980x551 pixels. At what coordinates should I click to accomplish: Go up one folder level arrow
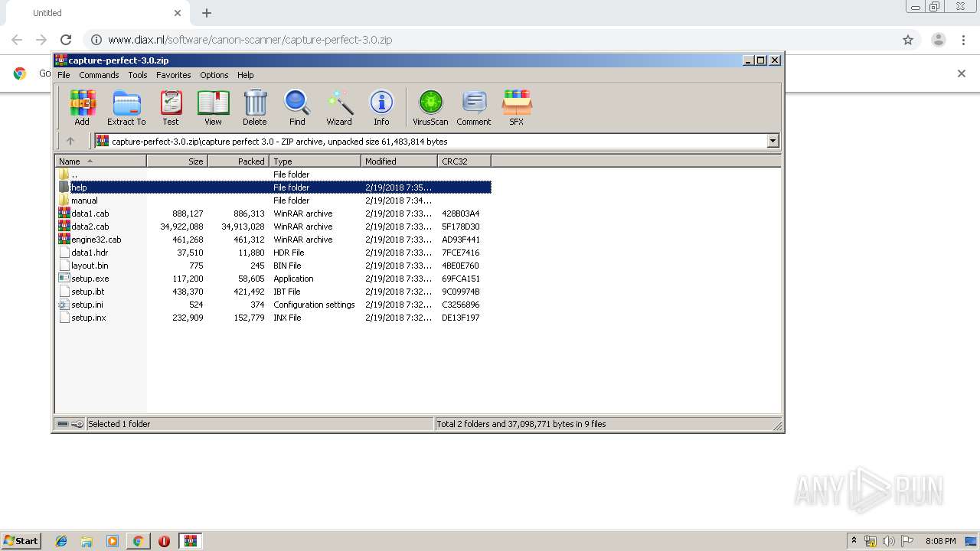click(x=70, y=141)
